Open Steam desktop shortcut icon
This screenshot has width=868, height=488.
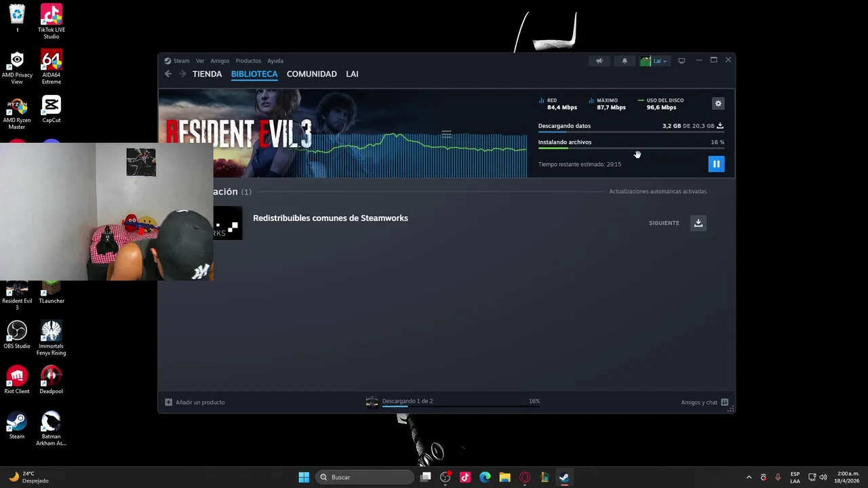17,426
